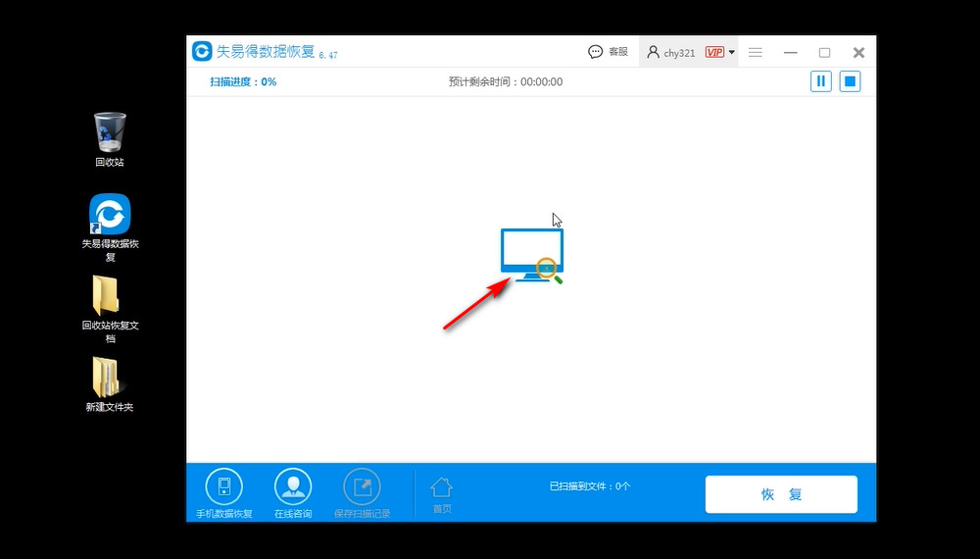Minimize the data recovery window
This screenshot has height=559, width=980.
[x=791, y=53]
